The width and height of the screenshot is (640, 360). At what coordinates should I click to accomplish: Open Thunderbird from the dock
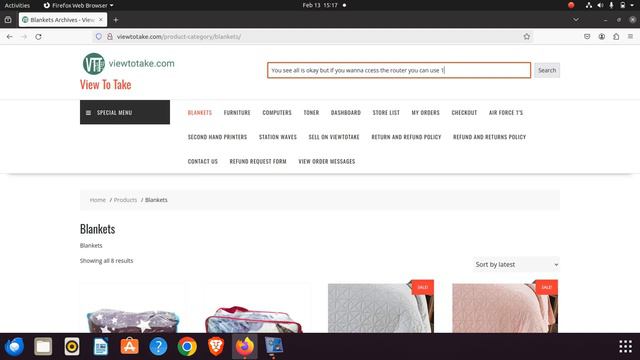click(x=14, y=347)
